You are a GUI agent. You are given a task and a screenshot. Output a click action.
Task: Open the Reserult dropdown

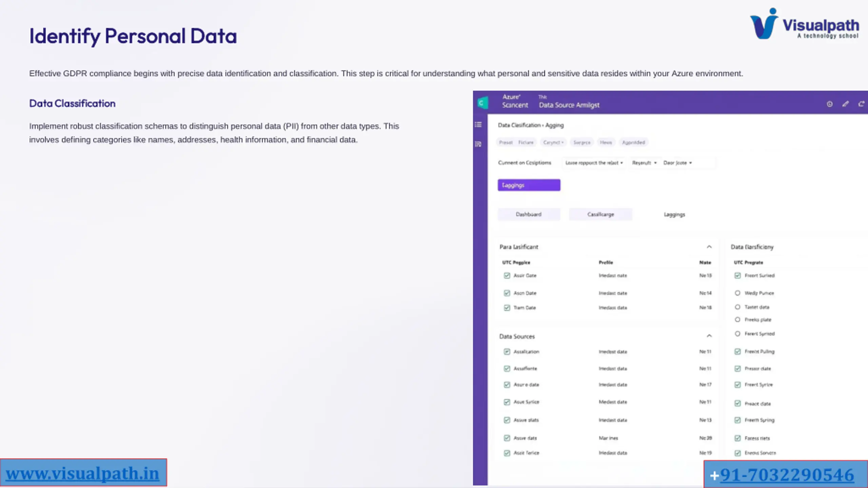tap(644, 163)
